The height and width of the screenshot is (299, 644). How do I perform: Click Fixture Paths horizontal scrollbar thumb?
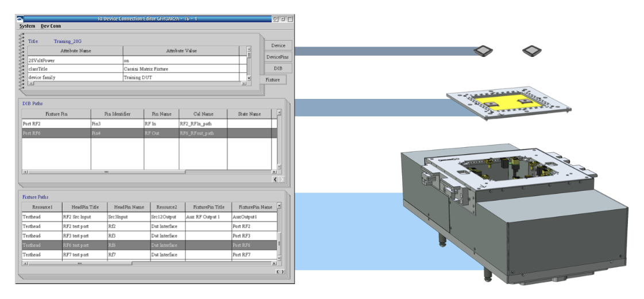coord(80,263)
